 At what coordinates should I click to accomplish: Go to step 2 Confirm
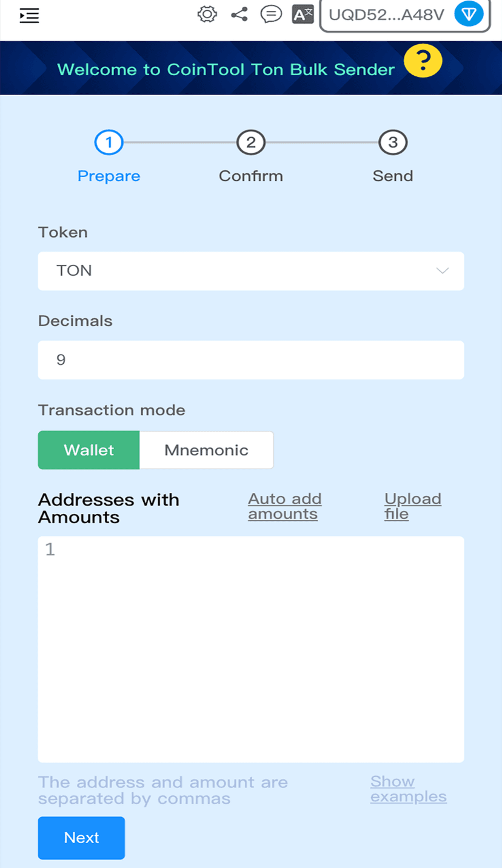(x=251, y=143)
